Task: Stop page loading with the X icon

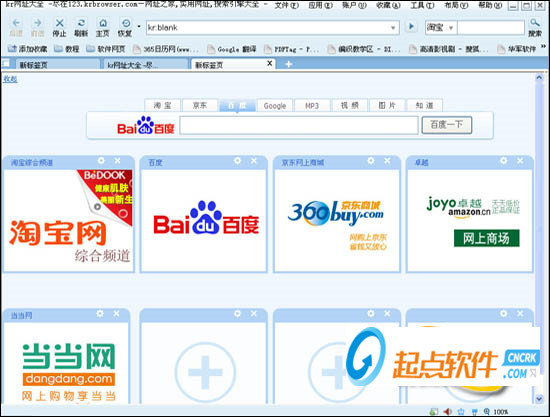Action: point(60,23)
